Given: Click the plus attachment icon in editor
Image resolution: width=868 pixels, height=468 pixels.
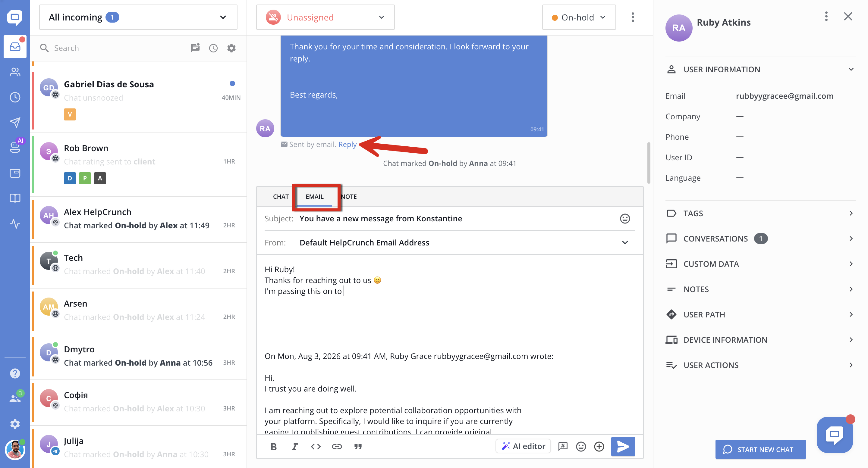Looking at the screenshot, I should tap(599, 446).
